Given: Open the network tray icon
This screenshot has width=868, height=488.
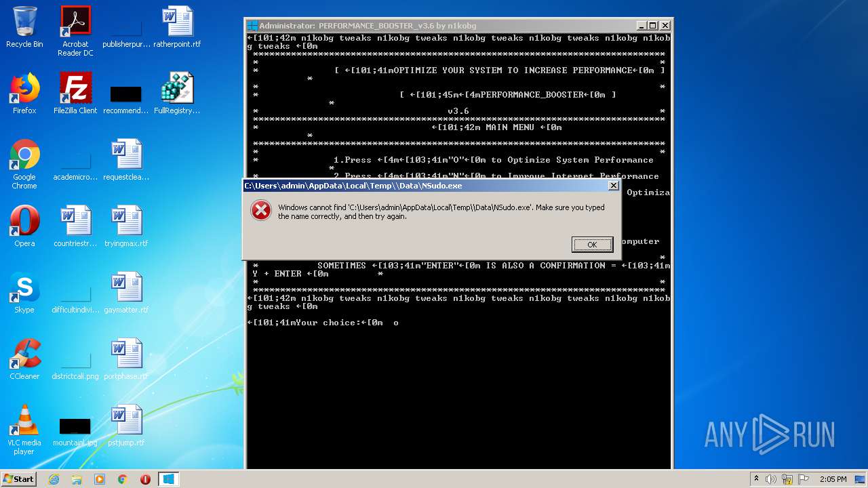Looking at the screenshot, I should (x=787, y=479).
